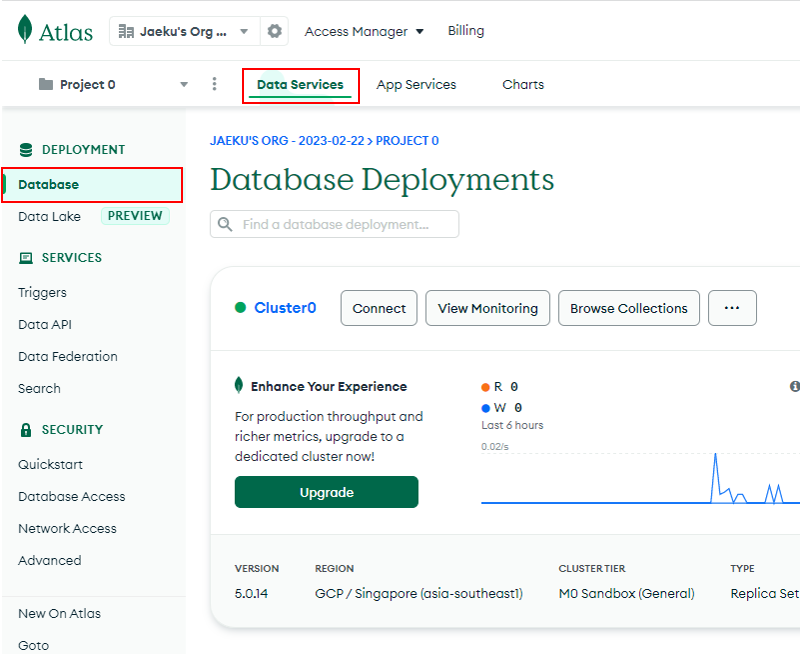The height and width of the screenshot is (654, 800).
Task: Click the Replica Set type value
Action: [x=765, y=594]
